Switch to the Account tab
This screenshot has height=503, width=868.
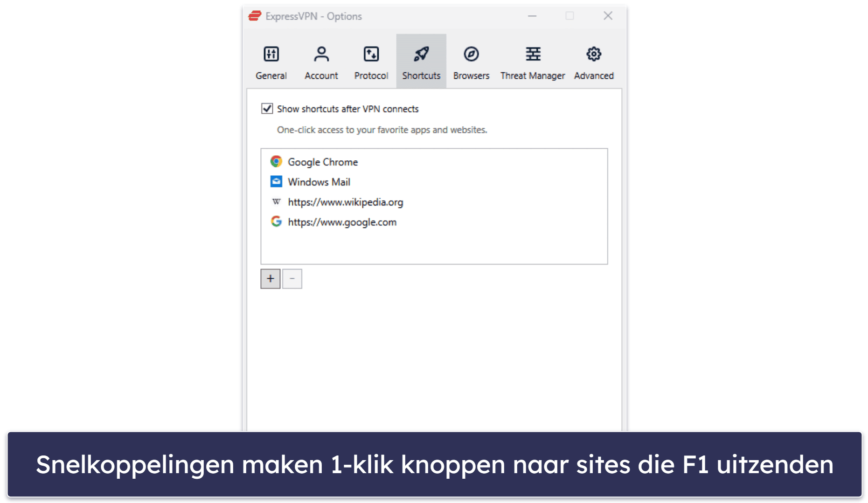click(321, 62)
